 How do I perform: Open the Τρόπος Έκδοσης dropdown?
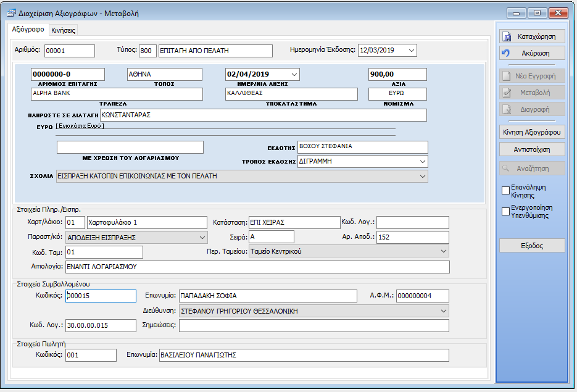[x=422, y=162]
